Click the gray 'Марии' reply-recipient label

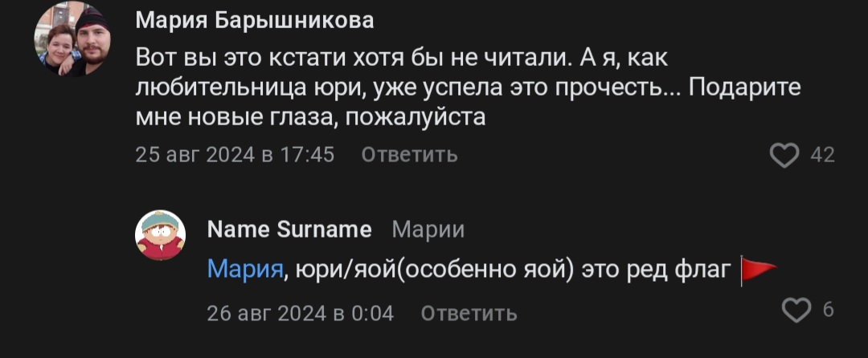(428, 230)
